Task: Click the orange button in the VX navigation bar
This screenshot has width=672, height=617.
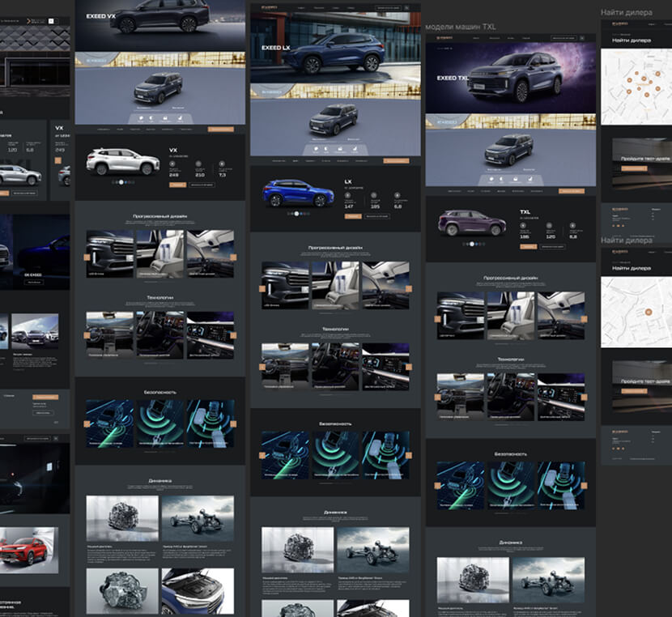Action: [220, 129]
